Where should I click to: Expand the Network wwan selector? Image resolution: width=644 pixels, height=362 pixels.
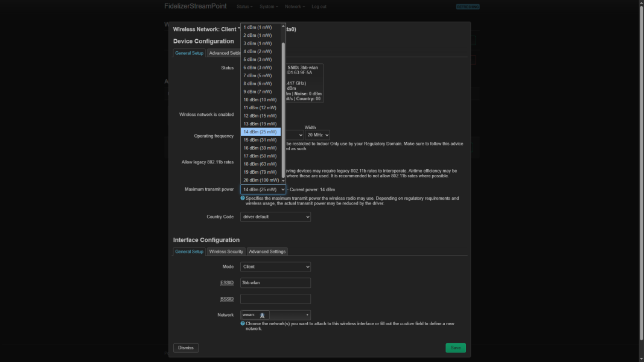[290, 315]
